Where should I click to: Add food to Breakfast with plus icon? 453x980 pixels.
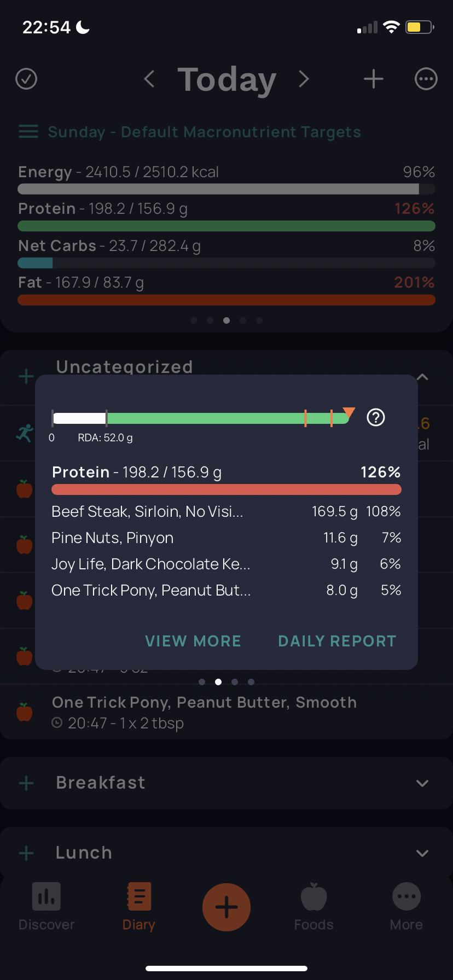coord(26,783)
